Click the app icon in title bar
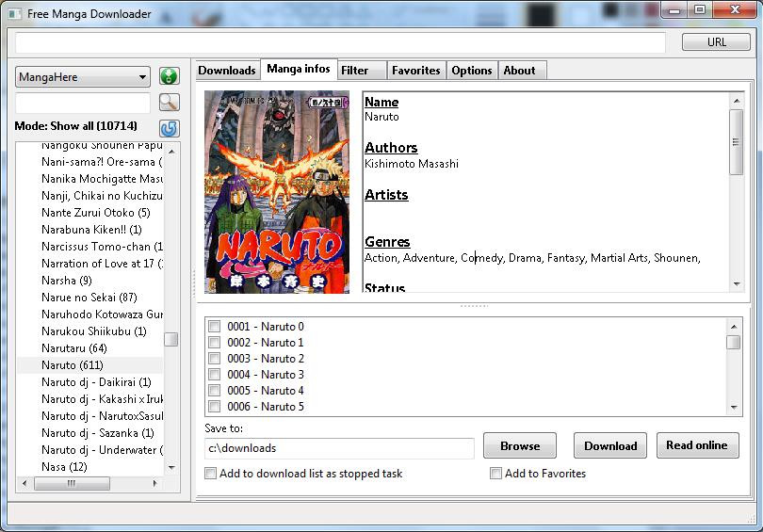Image resolution: width=763 pixels, height=532 pixels. click(14, 14)
